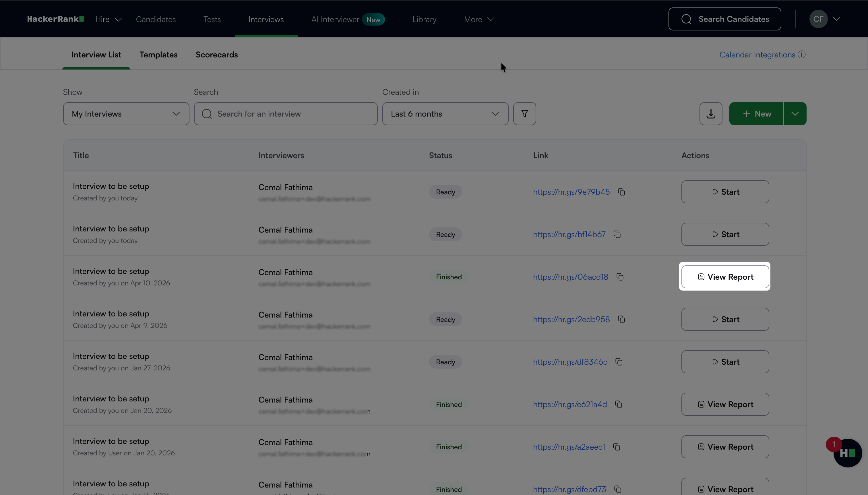Switch to the Scorecards tab

pyautogui.click(x=216, y=55)
